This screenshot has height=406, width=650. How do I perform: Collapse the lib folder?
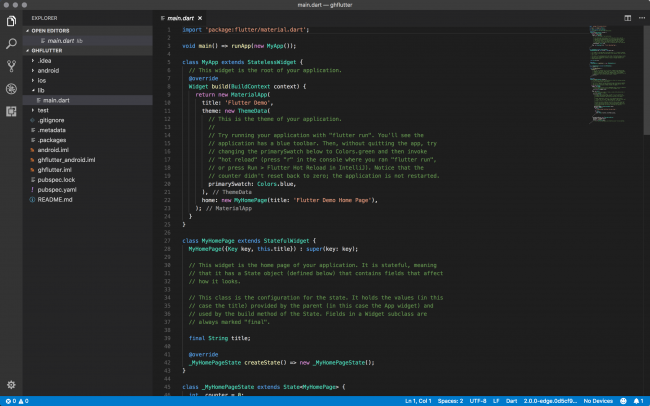pos(41,90)
